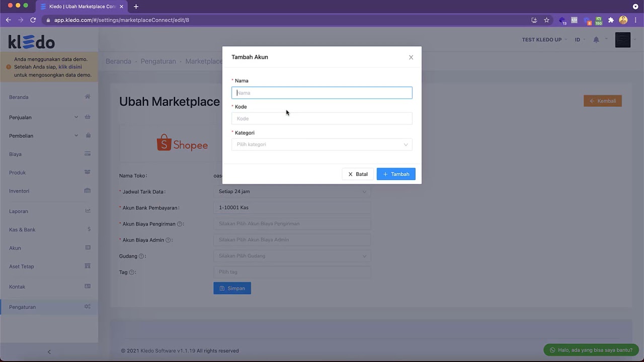Focus the Nama input field
Screen dimensions: 644x362
322,93
